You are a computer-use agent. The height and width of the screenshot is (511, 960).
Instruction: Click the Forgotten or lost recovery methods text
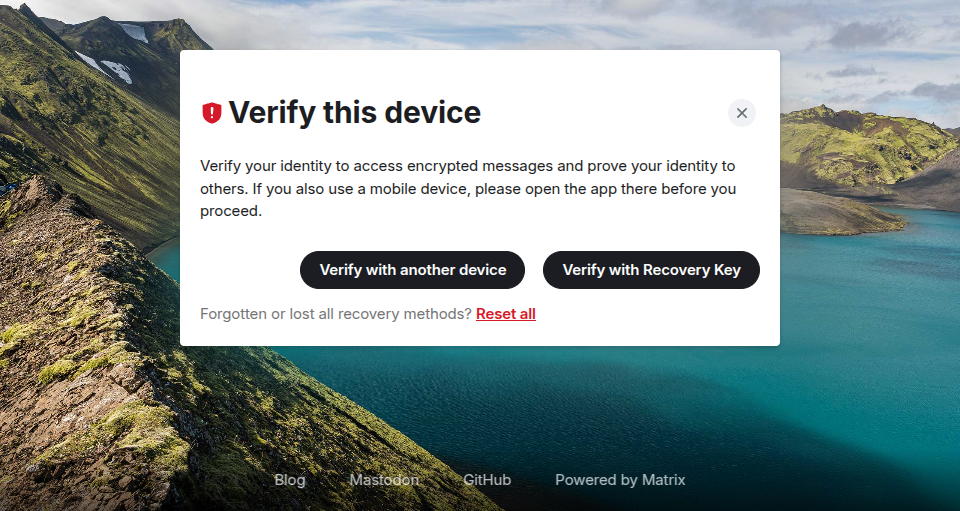click(335, 314)
